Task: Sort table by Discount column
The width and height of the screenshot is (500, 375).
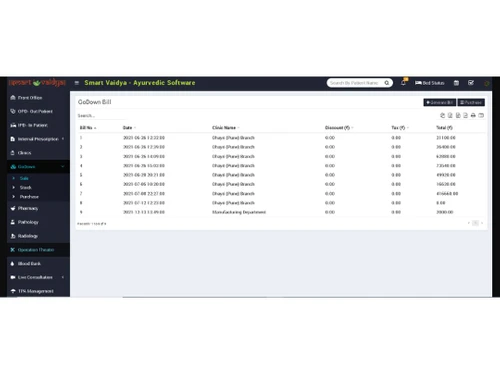Action: point(339,128)
